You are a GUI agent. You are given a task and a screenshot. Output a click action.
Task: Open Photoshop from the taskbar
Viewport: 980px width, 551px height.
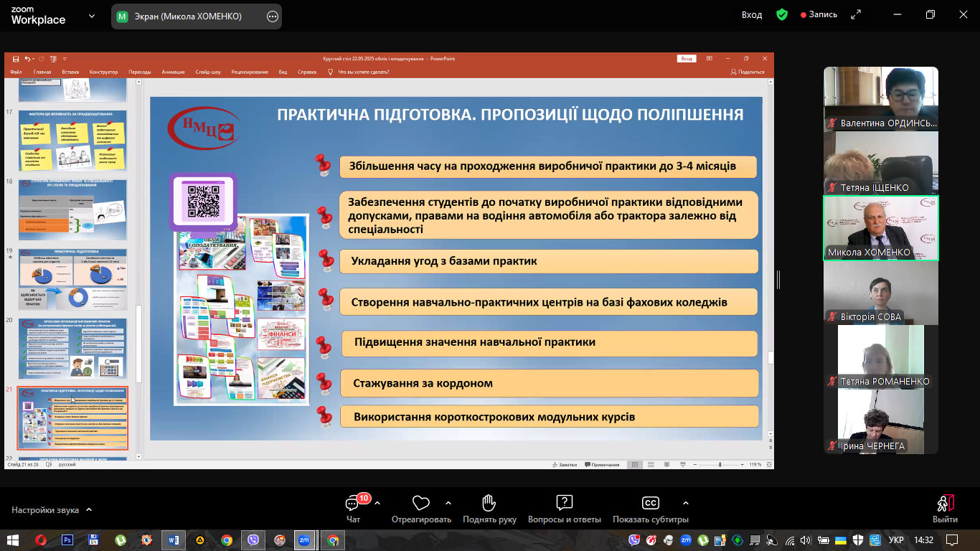coord(67,540)
